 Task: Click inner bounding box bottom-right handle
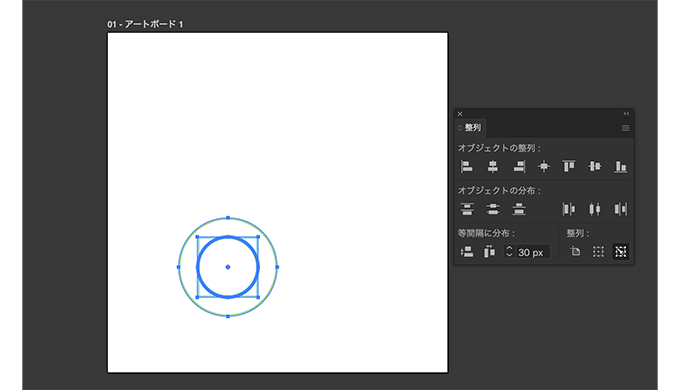coord(258,298)
